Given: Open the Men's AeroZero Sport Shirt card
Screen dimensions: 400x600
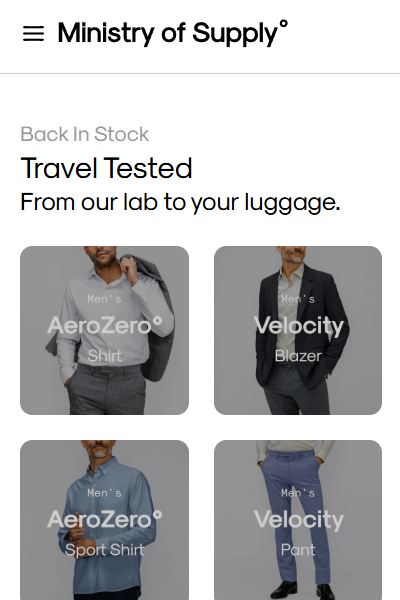Looking at the screenshot, I should tap(104, 520).
